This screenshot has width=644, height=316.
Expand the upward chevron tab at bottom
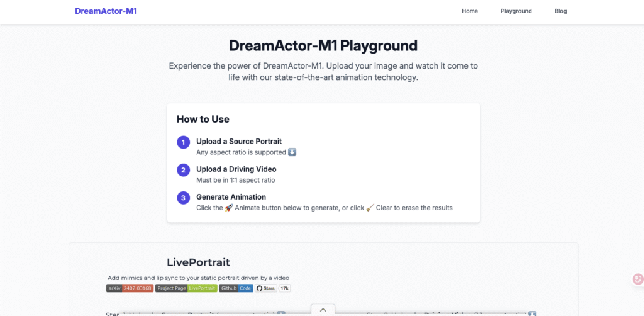[323, 310]
